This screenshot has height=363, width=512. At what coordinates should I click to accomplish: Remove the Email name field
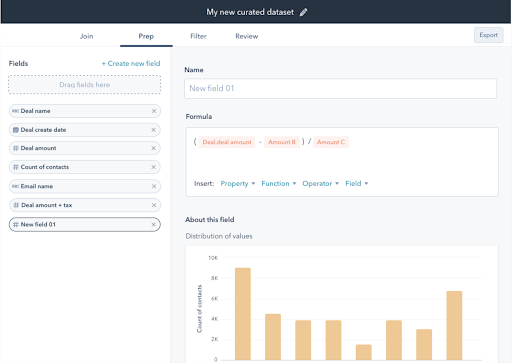[x=154, y=186]
